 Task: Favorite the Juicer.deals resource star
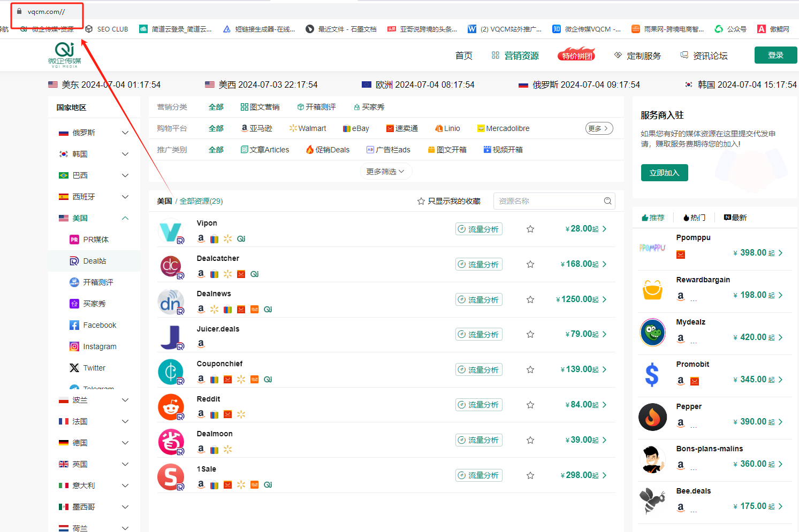[530, 334]
